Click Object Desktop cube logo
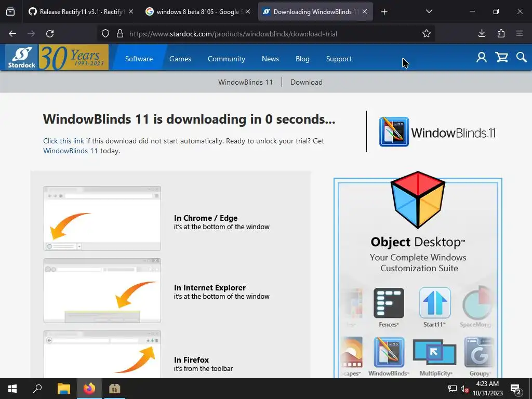The image size is (532, 399). point(418,200)
